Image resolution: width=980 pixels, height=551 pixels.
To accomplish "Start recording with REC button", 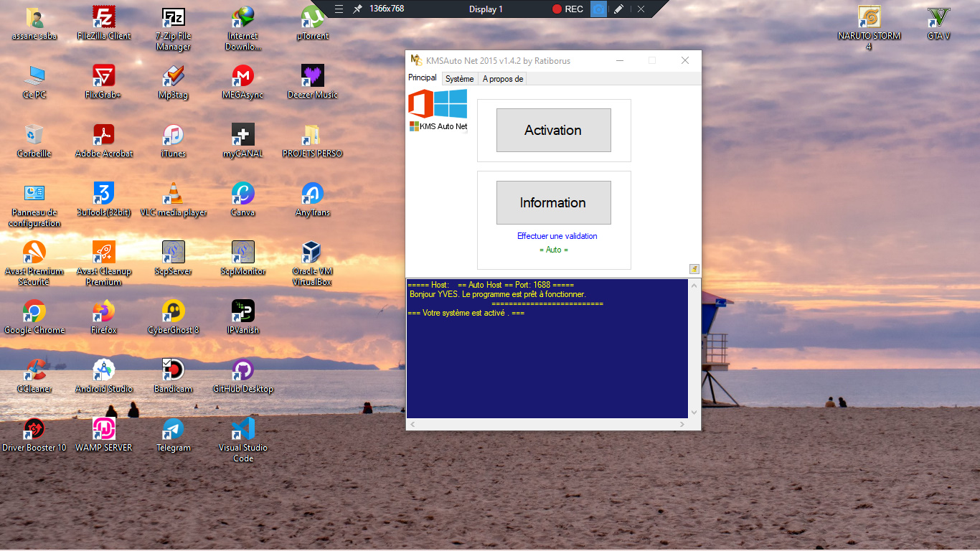I will point(567,9).
